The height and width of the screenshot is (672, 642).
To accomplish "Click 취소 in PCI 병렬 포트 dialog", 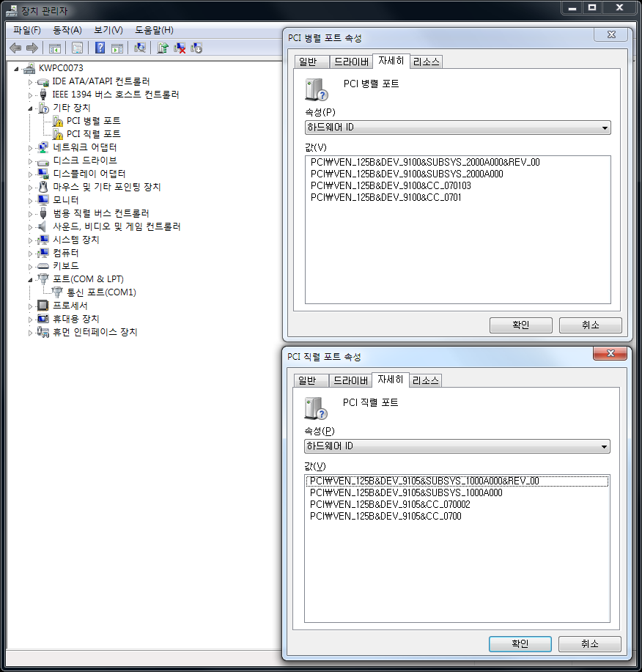I will 590,325.
